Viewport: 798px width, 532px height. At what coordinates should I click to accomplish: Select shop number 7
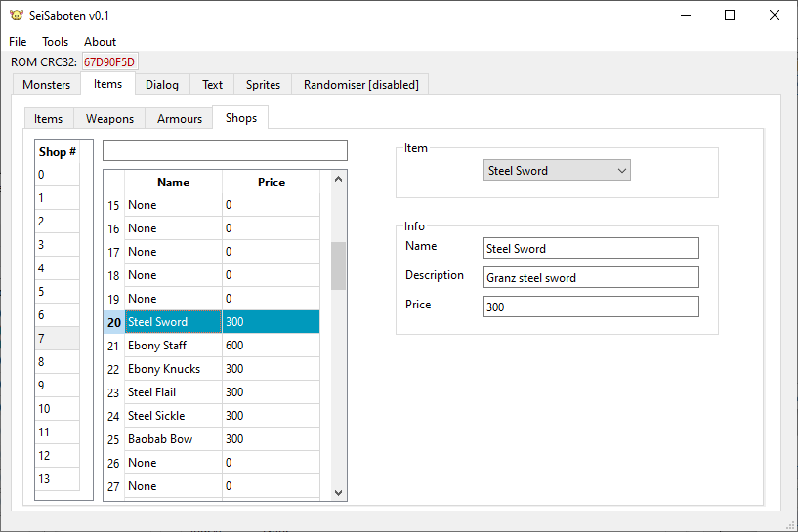(58, 338)
